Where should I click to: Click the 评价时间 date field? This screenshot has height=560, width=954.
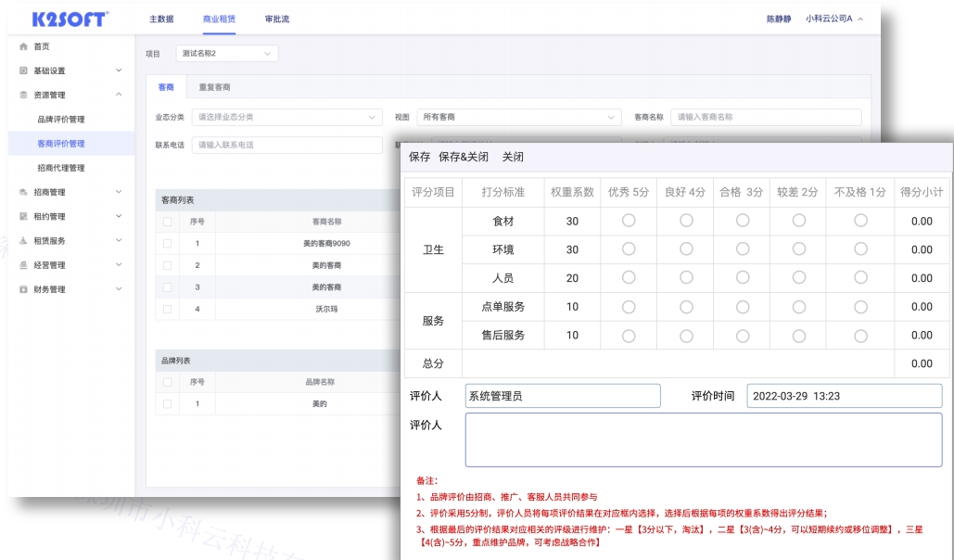845,396
